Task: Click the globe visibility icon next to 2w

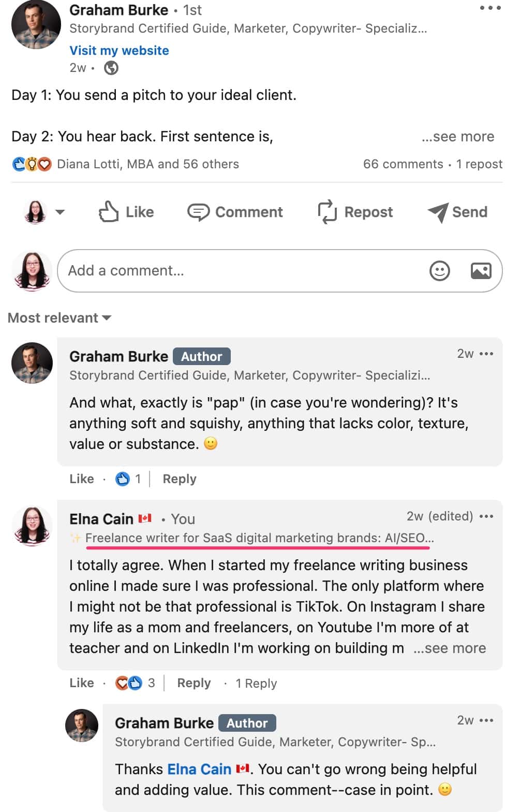Action: click(111, 67)
